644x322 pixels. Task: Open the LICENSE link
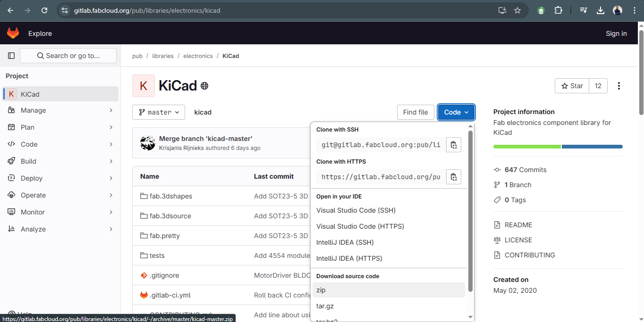click(x=518, y=240)
